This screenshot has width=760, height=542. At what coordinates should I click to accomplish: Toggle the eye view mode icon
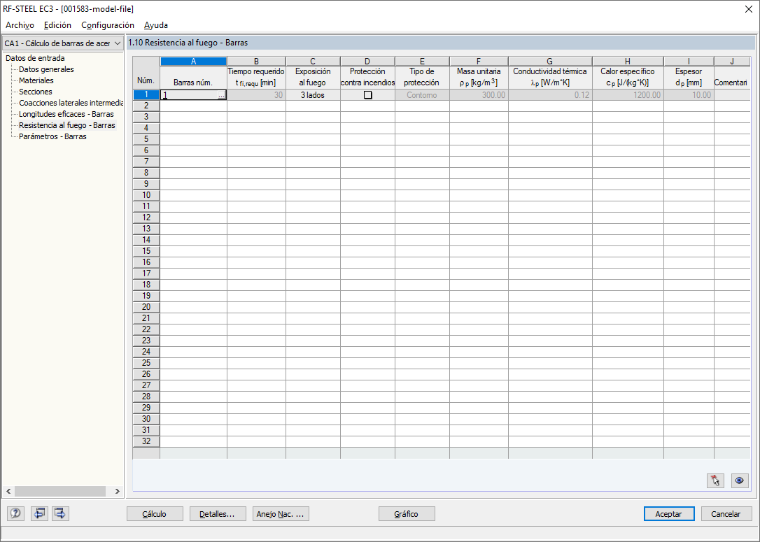739,480
